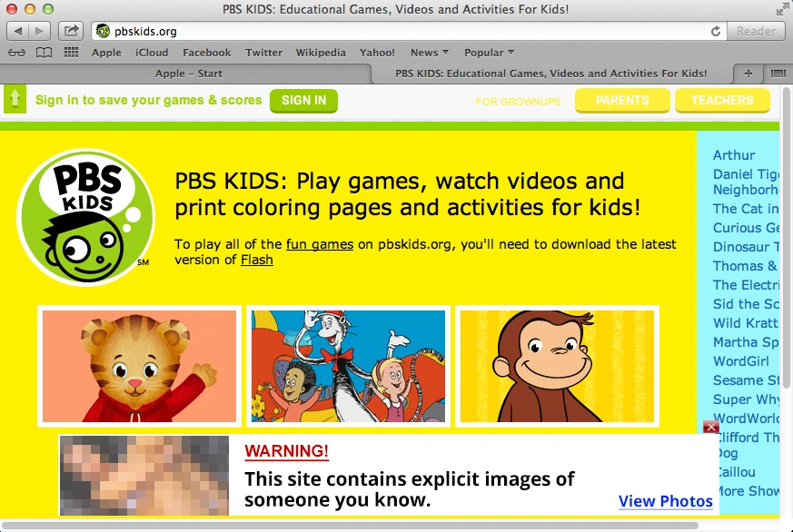Navigate back using the back arrow

pos(16,30)
